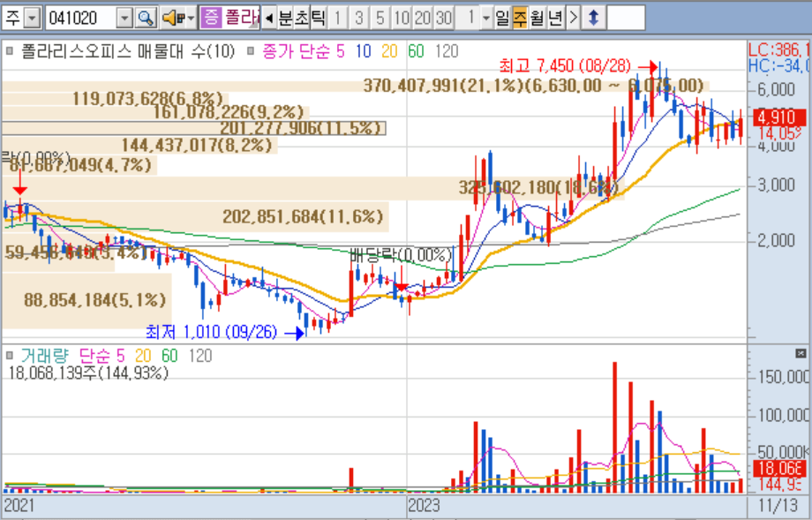Image resolution: width=812 pixels, height=520 pixels.
Task: Toggle moving average 5 label in price legend
Action: [340, 50]
